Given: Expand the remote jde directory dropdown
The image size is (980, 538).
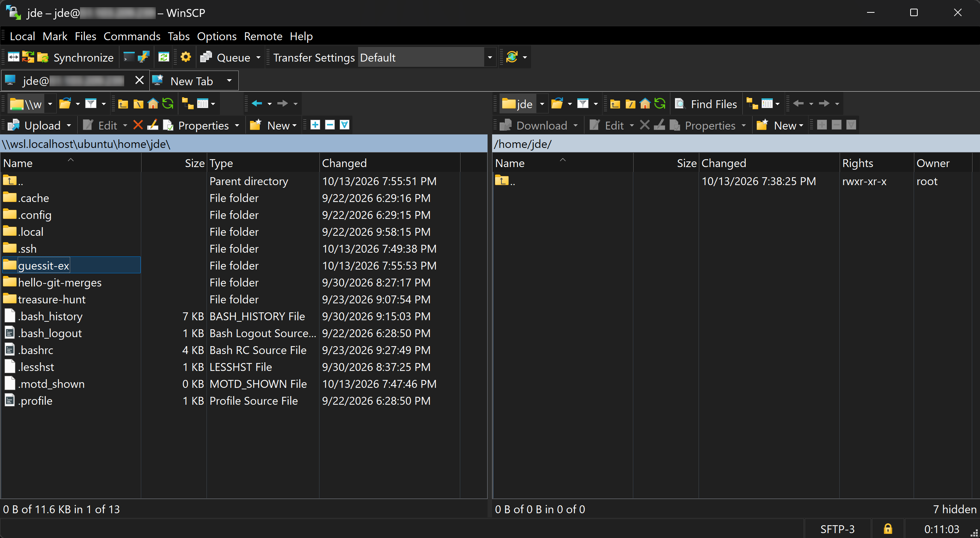Looking at the screenshot, I should [542, 104].
